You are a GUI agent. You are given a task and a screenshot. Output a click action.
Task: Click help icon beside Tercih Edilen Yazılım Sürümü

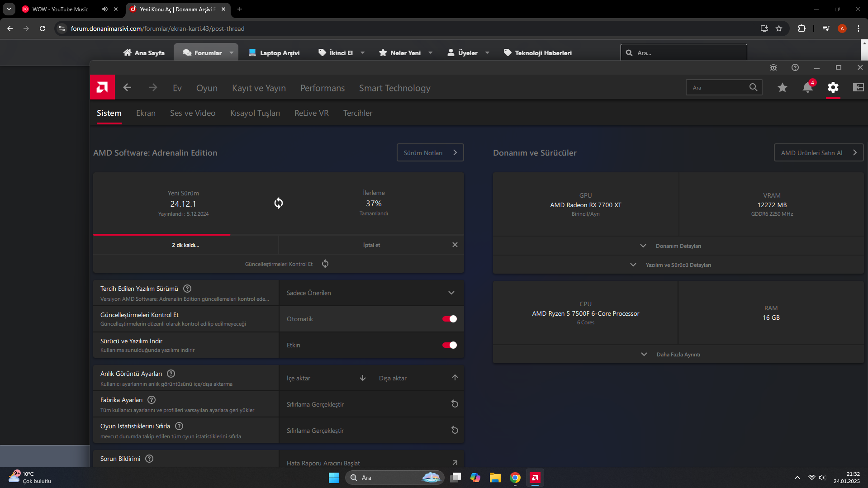coord(187,289)
